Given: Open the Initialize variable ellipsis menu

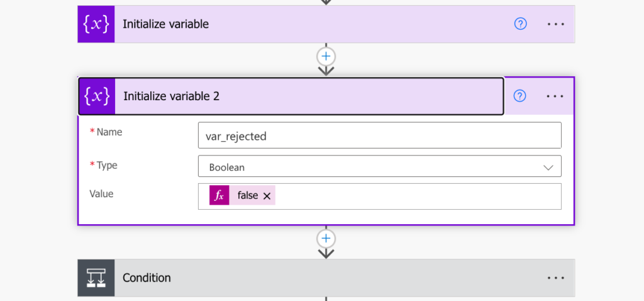Looking at the screenshot, I should click(556, 25).
